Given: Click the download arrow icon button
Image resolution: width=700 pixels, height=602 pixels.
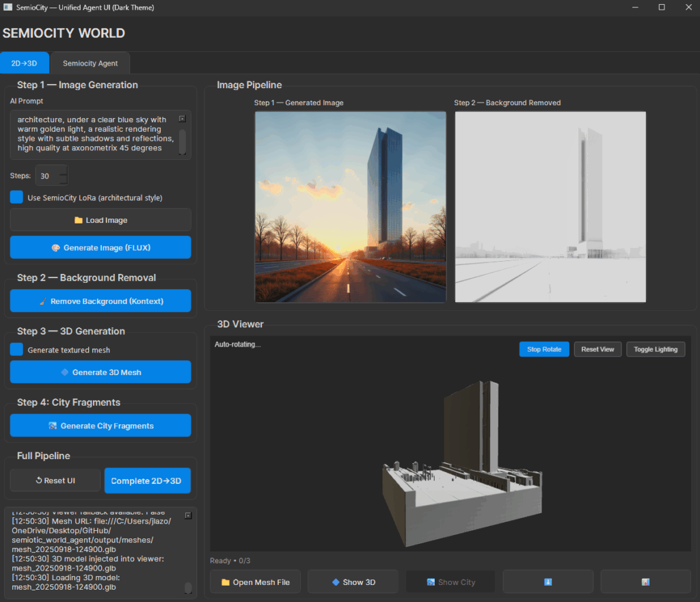Looking at the screenshot, I should pos(548,582).
